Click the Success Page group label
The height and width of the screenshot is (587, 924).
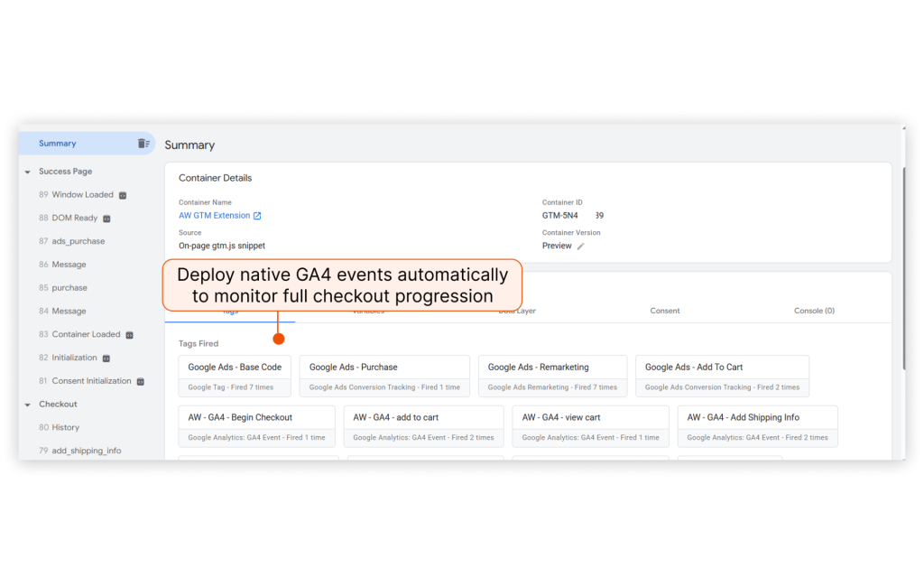[65, 171]
